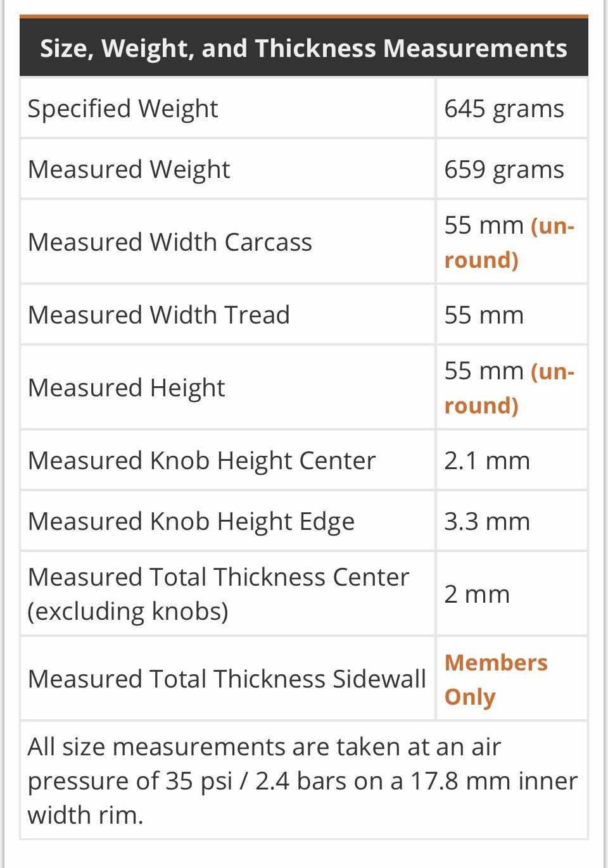Select the 3.3 mm knob height value

click(x=486, y=521)
